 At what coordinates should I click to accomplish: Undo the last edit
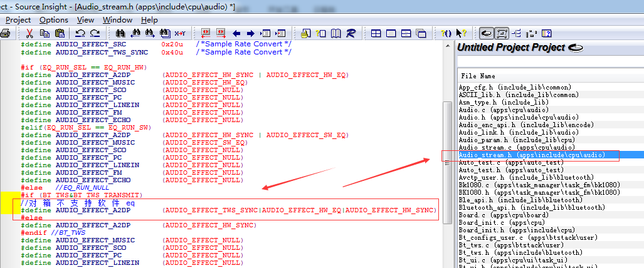coord(80,33)
